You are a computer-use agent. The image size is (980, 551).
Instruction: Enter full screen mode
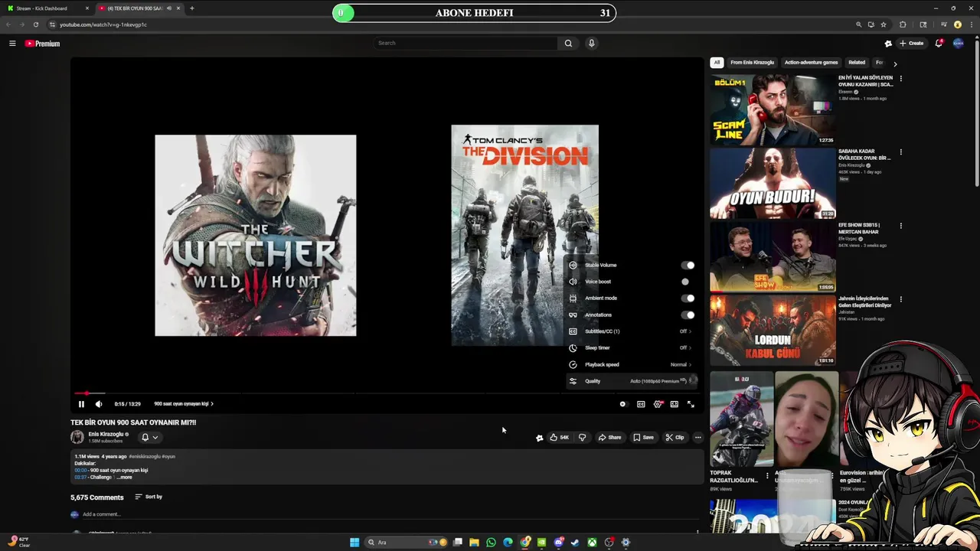click(x=691, y=404)
